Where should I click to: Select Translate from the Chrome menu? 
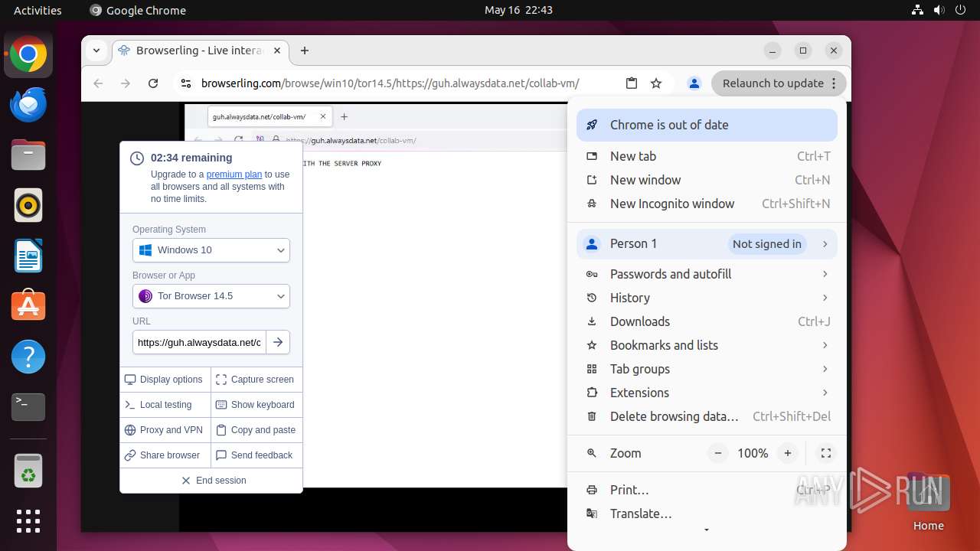click(707, 514)
